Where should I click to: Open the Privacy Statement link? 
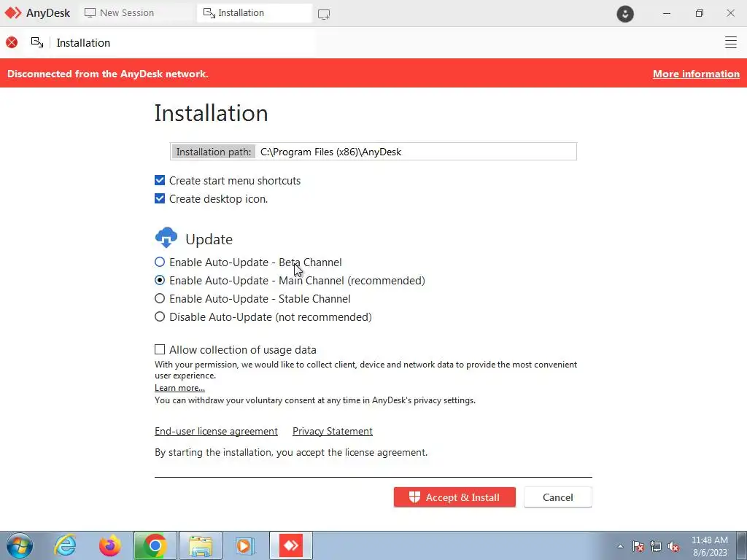coord(333,431)
